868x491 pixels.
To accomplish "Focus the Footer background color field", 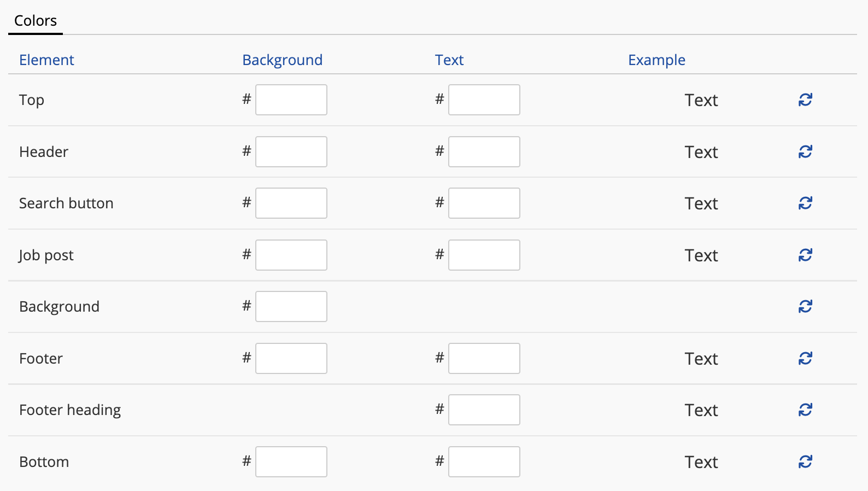I will click(x=291, y=358).
